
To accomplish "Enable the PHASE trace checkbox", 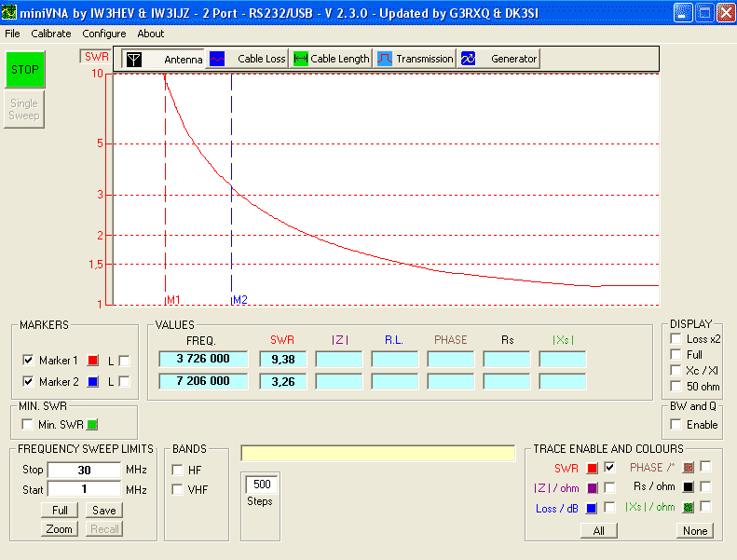I will [x=705, y=467].
